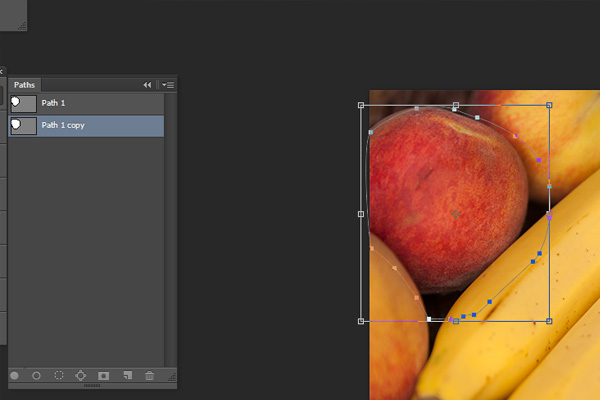
Task: Collapse Paths panel with double-arrow icon
Action: pos(147,85)
